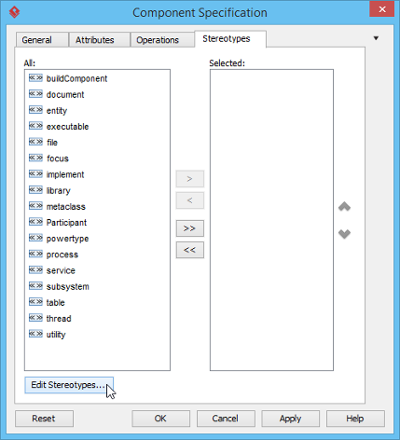Open the tab list dropdown arrow
Image resolution: width=400 pixels, height=440 pixels.
coord(376,38)
